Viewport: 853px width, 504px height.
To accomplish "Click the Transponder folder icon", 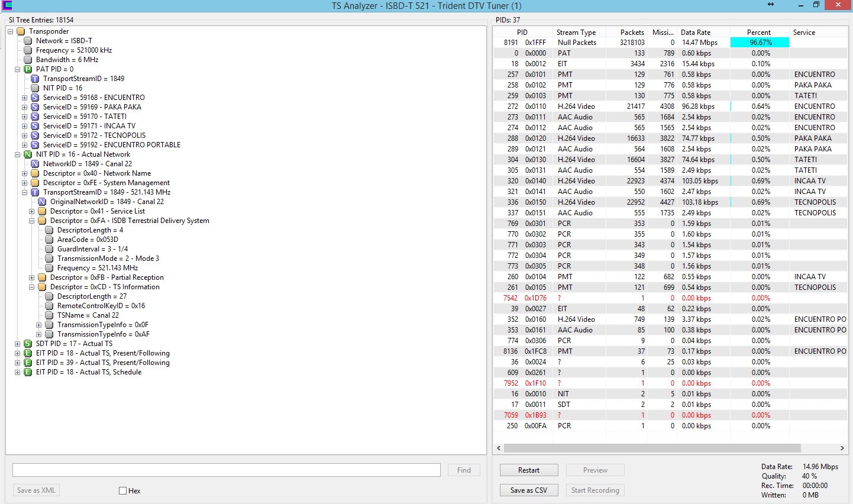I will click(21, 31).
